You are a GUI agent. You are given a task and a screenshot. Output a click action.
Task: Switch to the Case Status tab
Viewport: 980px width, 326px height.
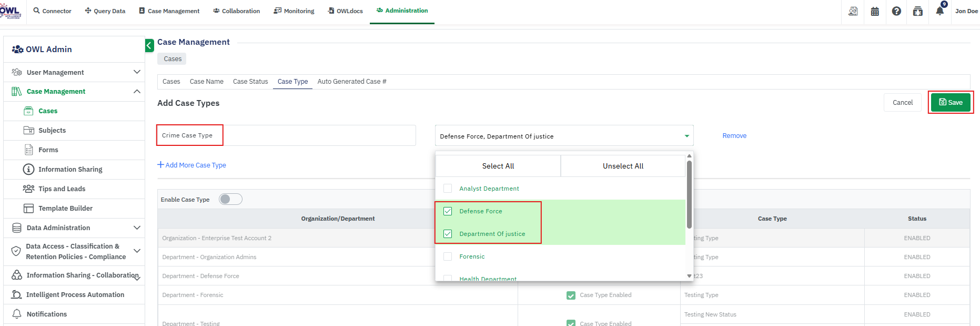250,82
